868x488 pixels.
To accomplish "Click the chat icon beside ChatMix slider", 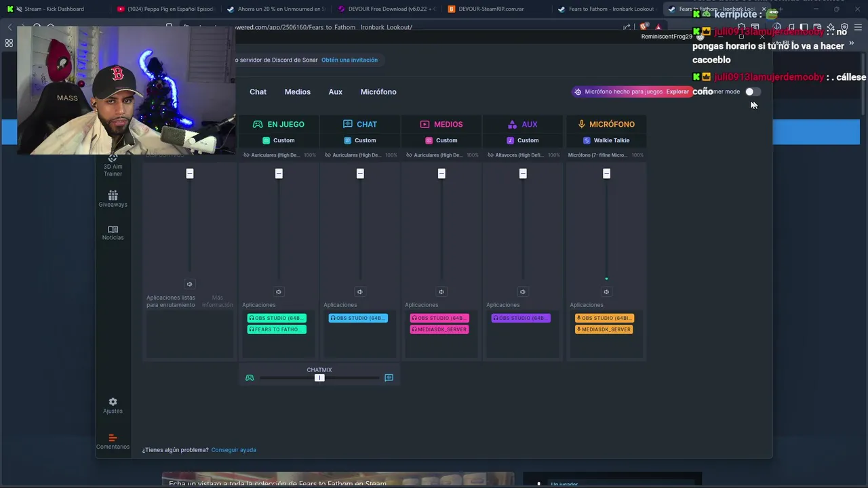I will point(389,378).
